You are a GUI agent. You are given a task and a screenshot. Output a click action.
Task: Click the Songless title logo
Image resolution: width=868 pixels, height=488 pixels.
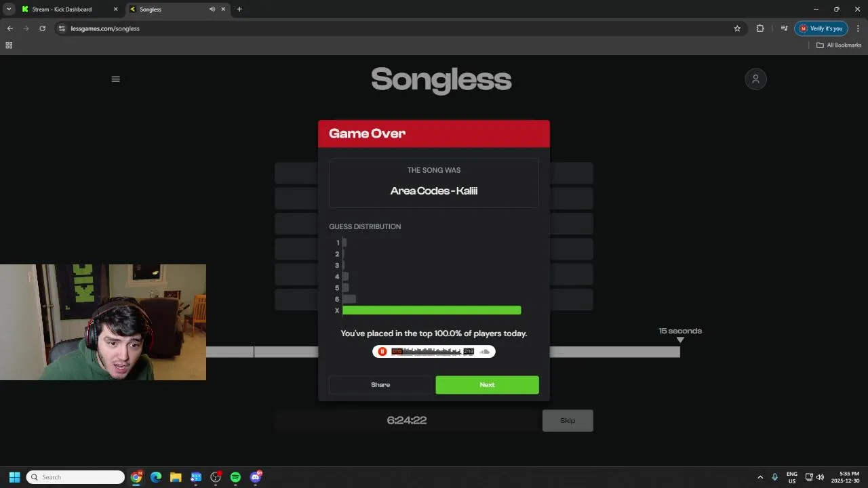point(441,79)
